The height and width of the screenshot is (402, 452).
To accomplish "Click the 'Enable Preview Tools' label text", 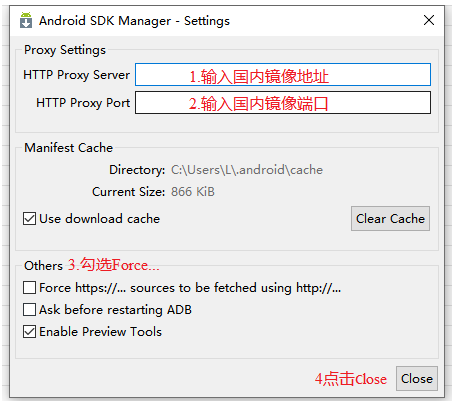I will pyautogui.click(x=100, y=332).
